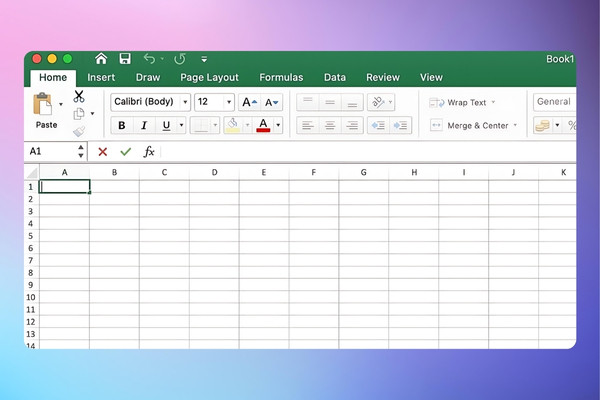Copy selection with the copy icon
This screenshot has height=400, width=600.
(79, 114)
